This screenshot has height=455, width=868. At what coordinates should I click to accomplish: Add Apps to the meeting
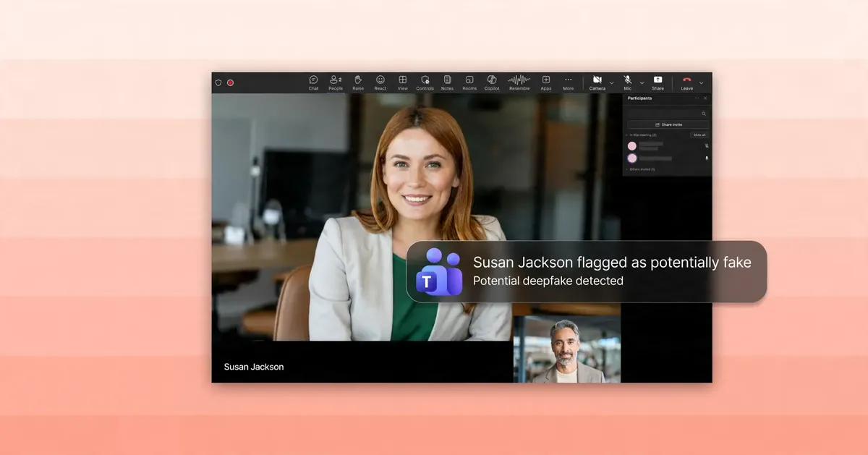[546, 82]
